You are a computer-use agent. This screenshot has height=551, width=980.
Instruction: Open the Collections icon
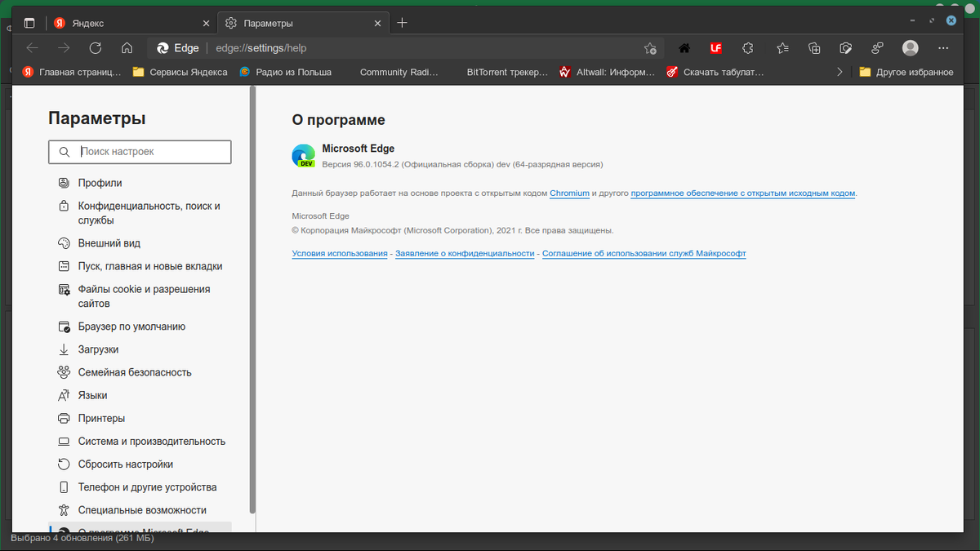coord(814,48)
